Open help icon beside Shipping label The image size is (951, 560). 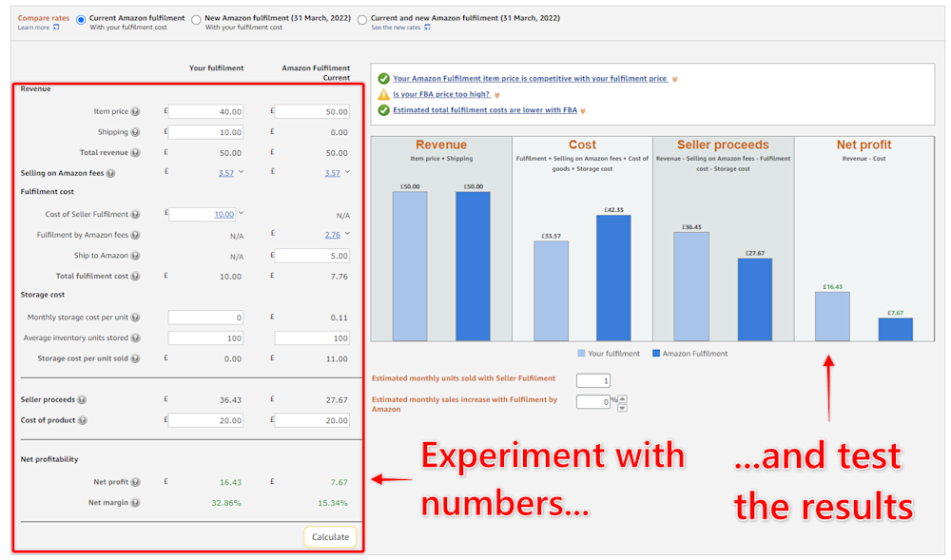click(x=136, y=132)
